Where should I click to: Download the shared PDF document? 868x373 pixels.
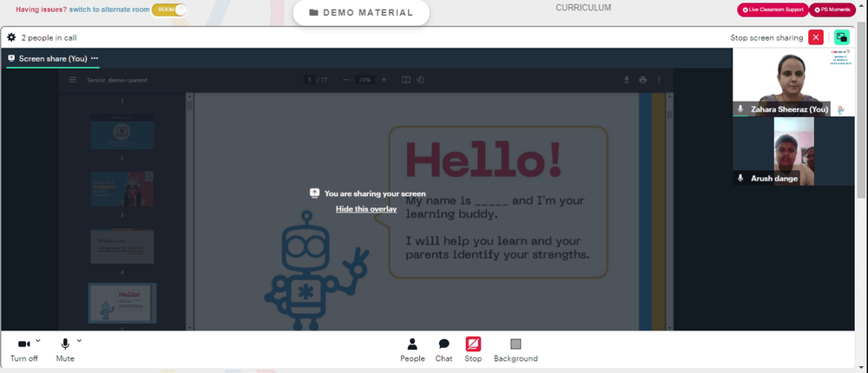pos(627,80)
